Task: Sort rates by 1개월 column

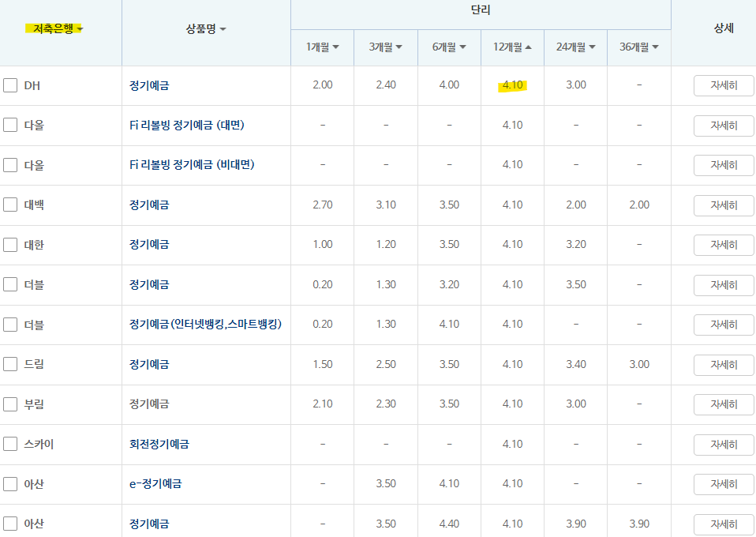Action: (322, 47)
